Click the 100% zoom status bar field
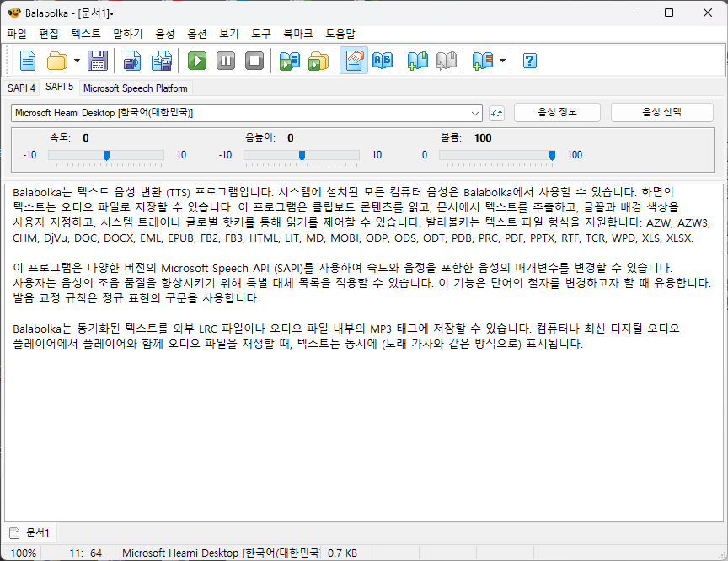Screen dimensions: 728x561 (x=22, y=553)
